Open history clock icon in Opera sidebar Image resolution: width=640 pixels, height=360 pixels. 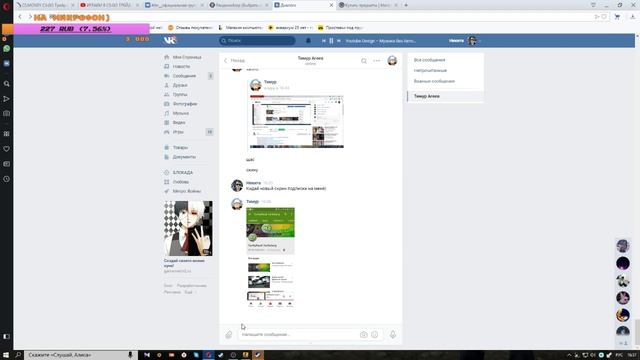coord(7,179)
